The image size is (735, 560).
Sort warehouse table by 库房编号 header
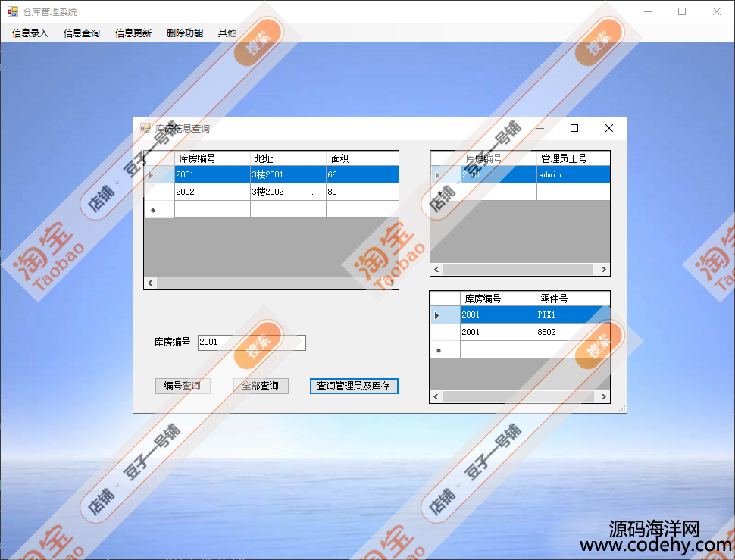(212, 158)
